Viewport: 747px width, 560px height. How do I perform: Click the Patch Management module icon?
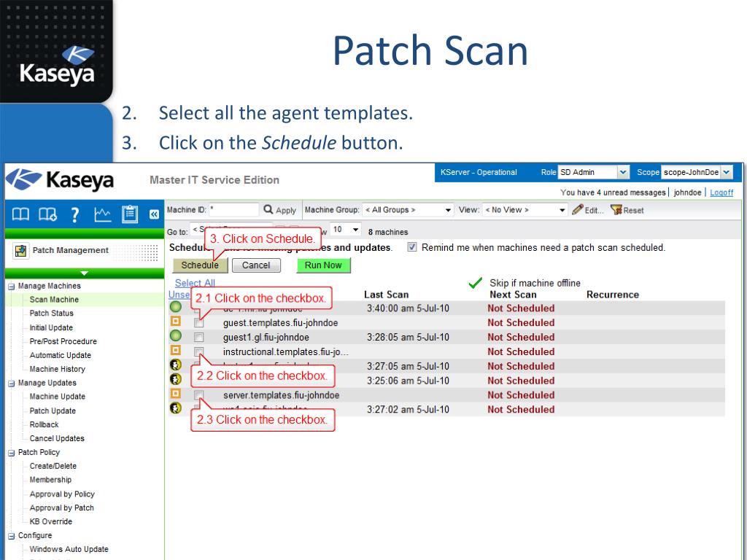(x=21, y=251)
